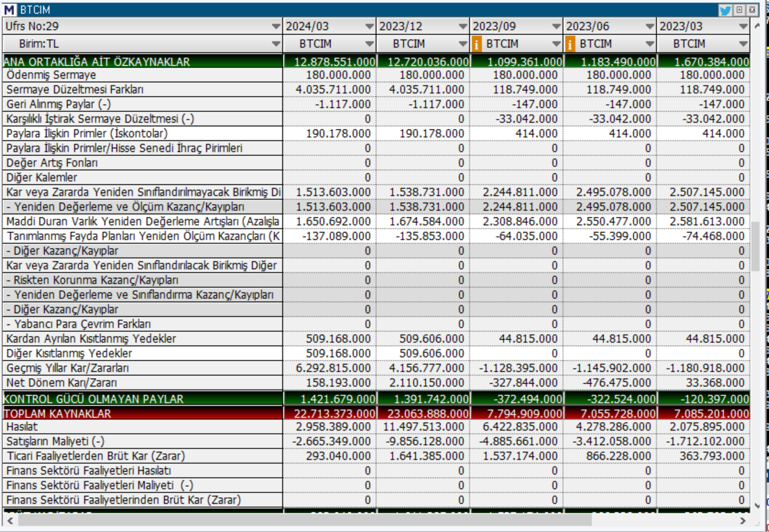Select the Net Dönem Karı/Zararı row label
Viewport: 769px width, 532px height.
[143, 383]
